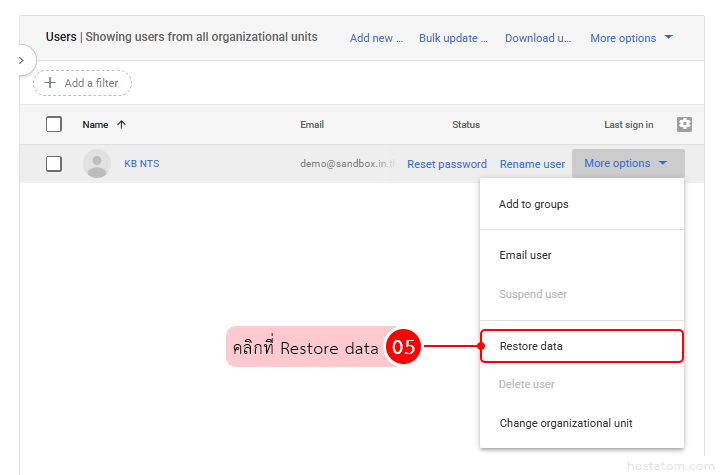Click Suspend user menu option
Screen dimensions: 720x475
582,294
